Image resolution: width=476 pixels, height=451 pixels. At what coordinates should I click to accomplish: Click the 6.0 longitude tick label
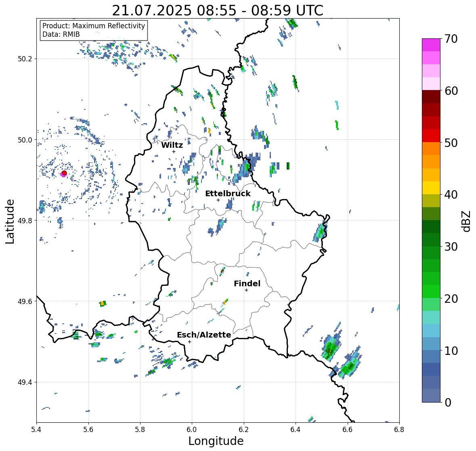click(x=192, y=429)
